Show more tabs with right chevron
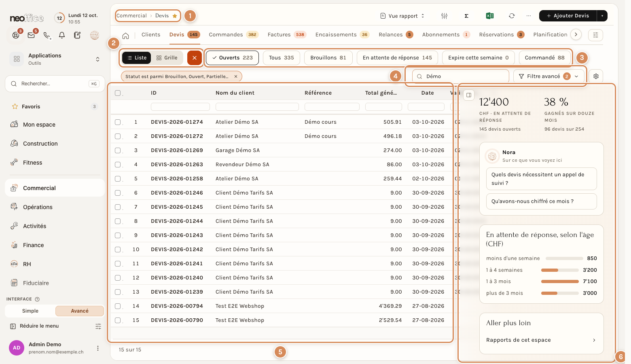The image size is (631, 364). coord(576,35)
